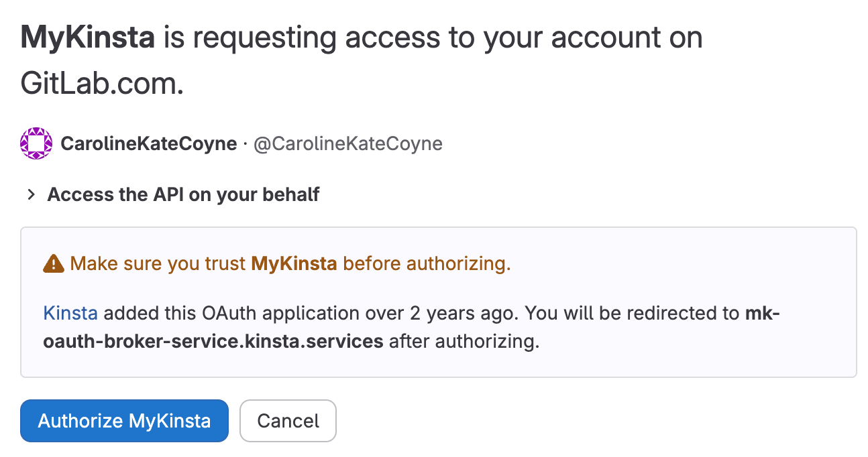Click the "after authorizing." text
Image resolution: width=868 pixels, height=457 pixels.
(464, 342)
